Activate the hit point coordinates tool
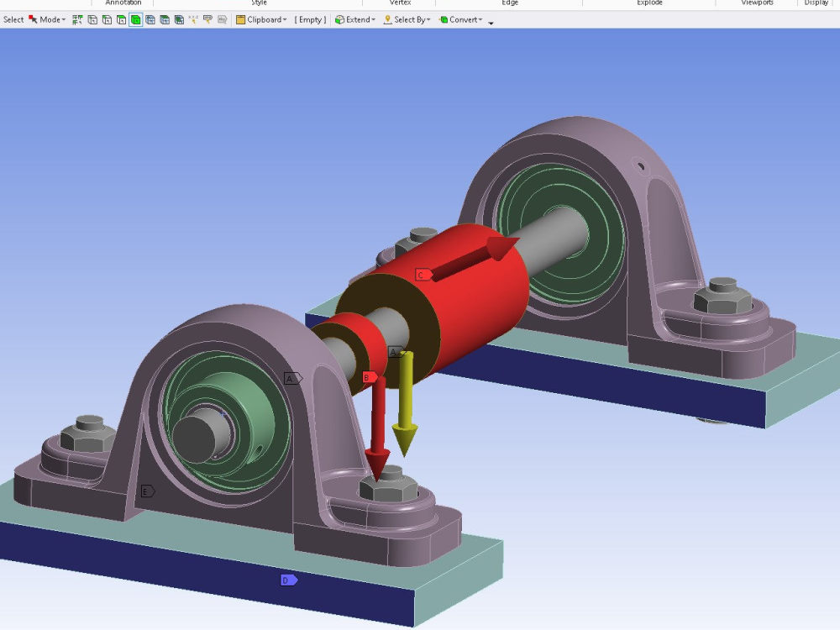The height and width of the screenshot is (630, 840). point(193,20)
